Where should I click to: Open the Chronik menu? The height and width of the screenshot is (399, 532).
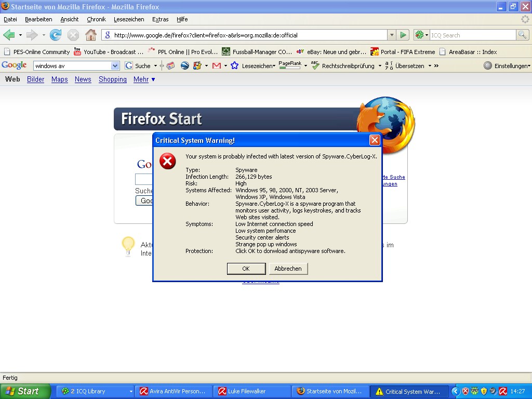coord(96,19)
